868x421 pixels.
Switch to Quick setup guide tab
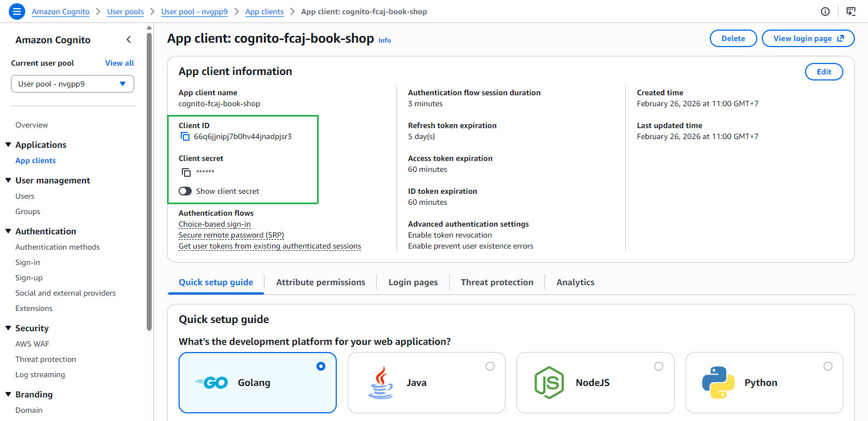coord(216,282)
